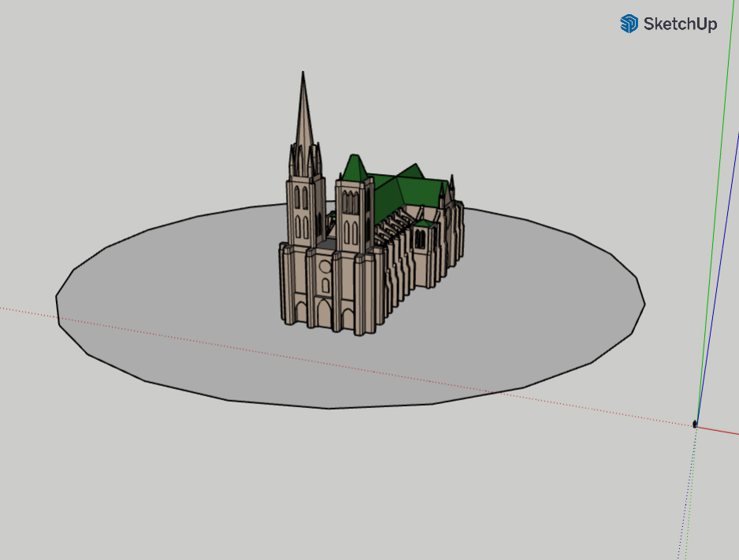This screenshot has height=560, width=739.
Task: Click the left edge of the ground disc outline
Action: [x=57, y=303]
